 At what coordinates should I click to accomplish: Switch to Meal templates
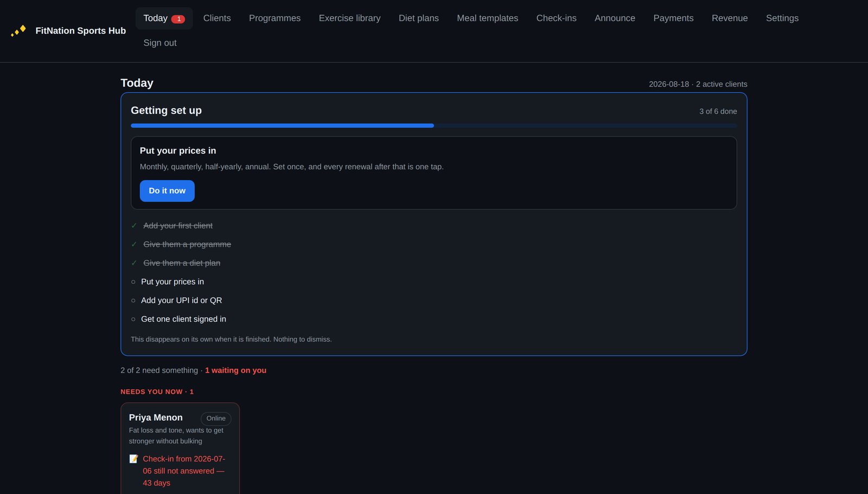[x=488, y=18]
